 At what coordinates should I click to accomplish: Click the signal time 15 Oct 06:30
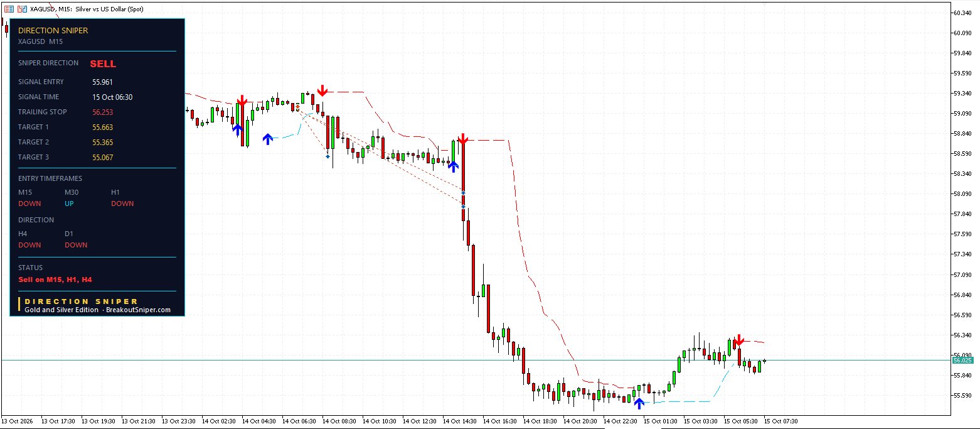[x=112, y=97]
